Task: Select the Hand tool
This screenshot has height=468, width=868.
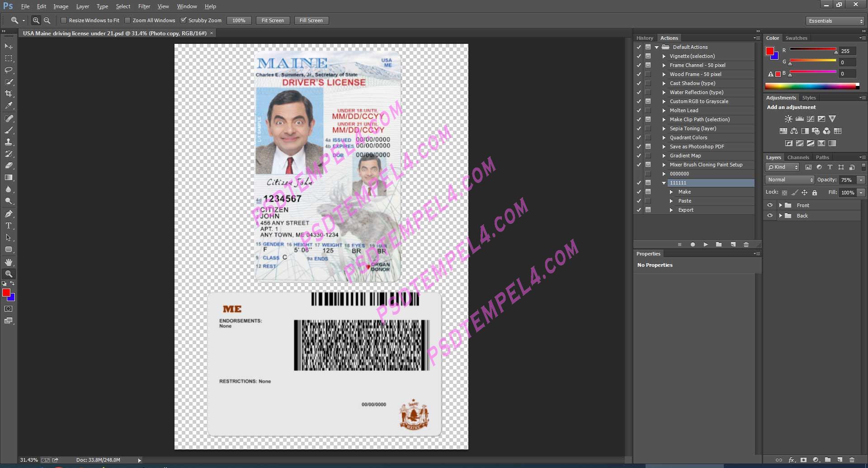Action: click(x=8, y=261)
